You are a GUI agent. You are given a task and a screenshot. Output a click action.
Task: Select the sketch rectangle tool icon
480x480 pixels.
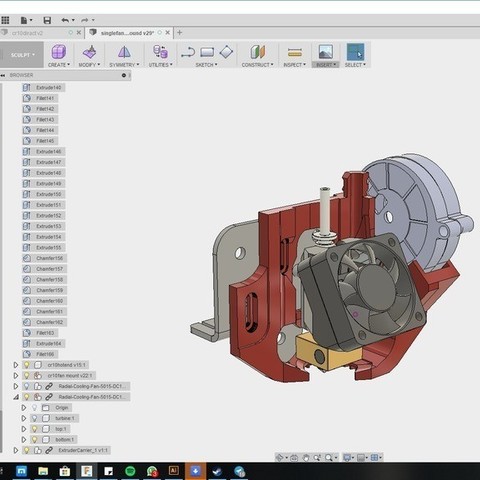pos(207,52)
